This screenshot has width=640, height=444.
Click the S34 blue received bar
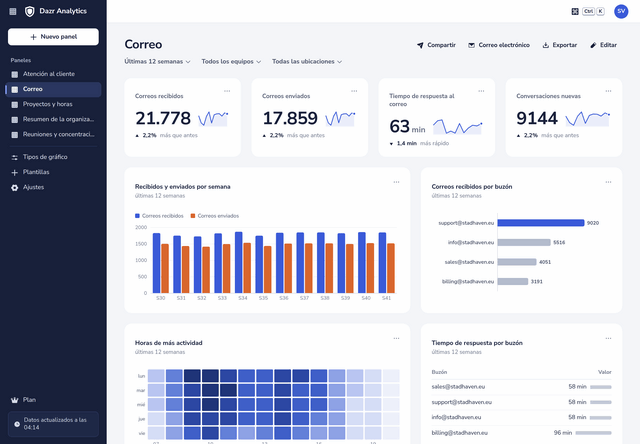[x=238, y=262]
